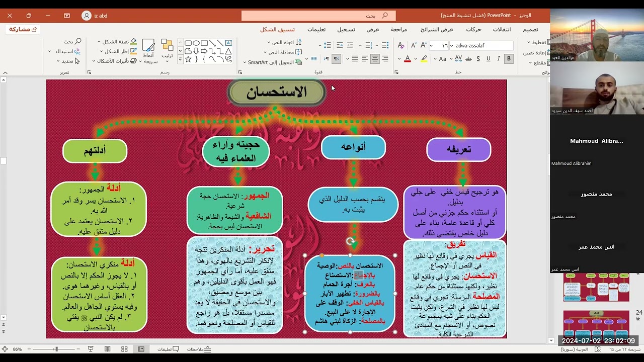Click Convert to SmartArt button
This screenshot has height=362, width=644.
click(x=273, y=62)
